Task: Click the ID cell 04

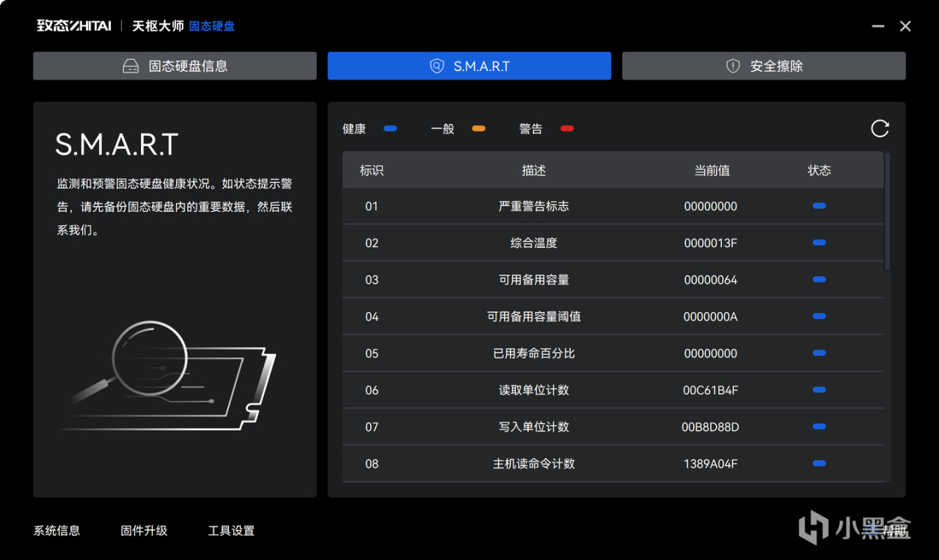Action: (x=372, y=317)
